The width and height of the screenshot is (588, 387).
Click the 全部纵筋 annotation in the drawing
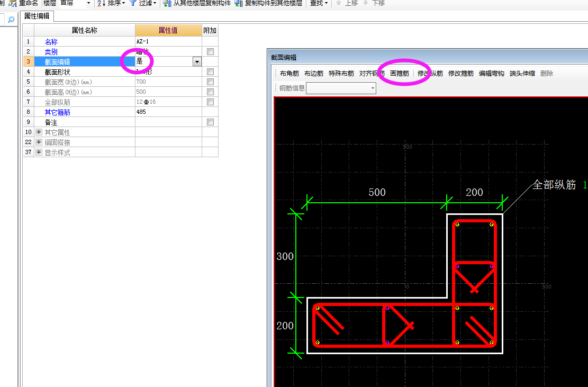point(554,184)
